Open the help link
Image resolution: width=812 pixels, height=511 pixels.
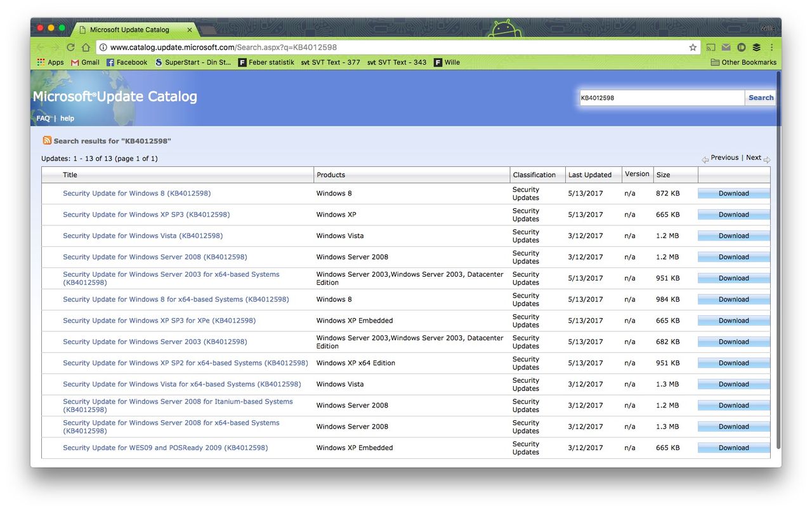pos(67,118)
